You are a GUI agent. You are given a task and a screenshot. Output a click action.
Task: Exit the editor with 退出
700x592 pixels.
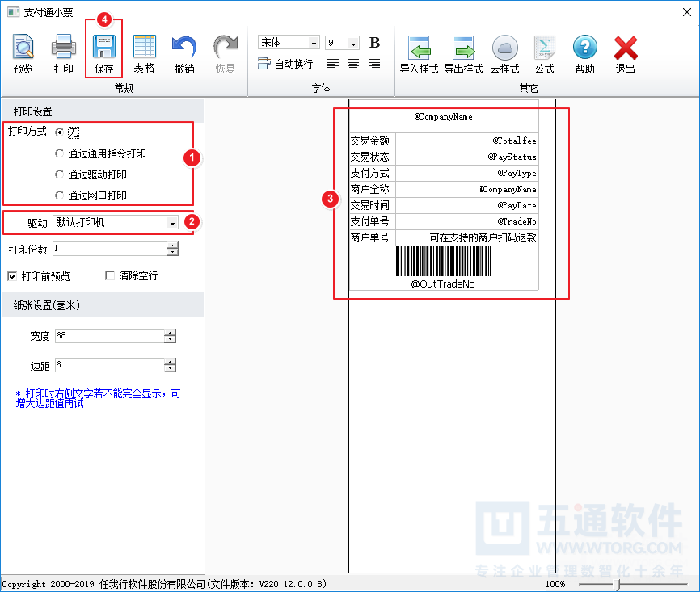pyautogui.click(x=626, y=54)
